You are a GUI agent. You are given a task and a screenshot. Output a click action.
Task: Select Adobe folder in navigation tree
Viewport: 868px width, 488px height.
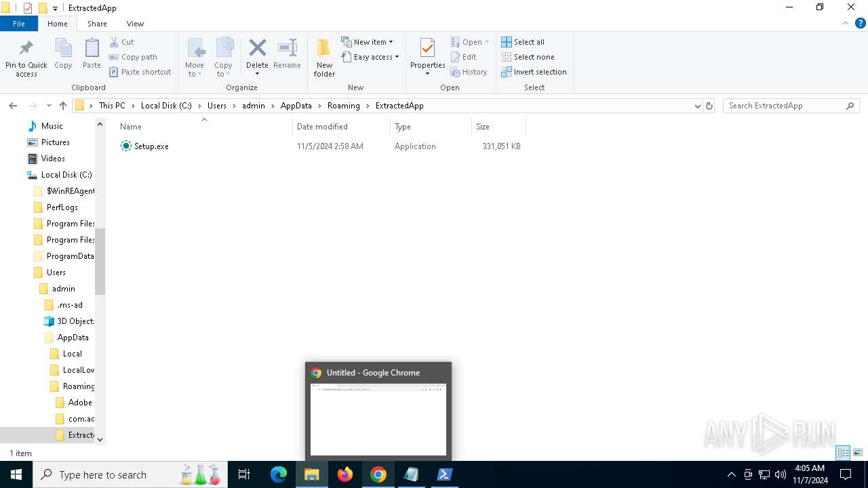click(x=79, y=403)
